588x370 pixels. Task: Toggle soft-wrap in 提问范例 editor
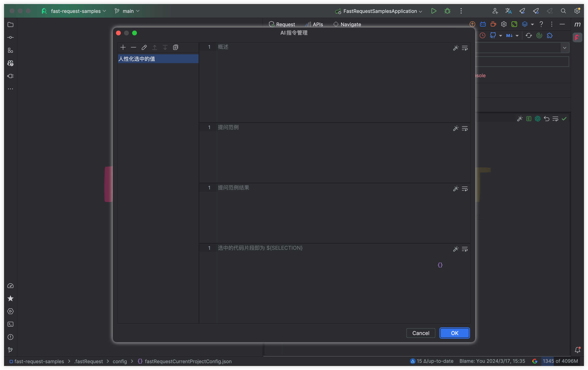465,128
